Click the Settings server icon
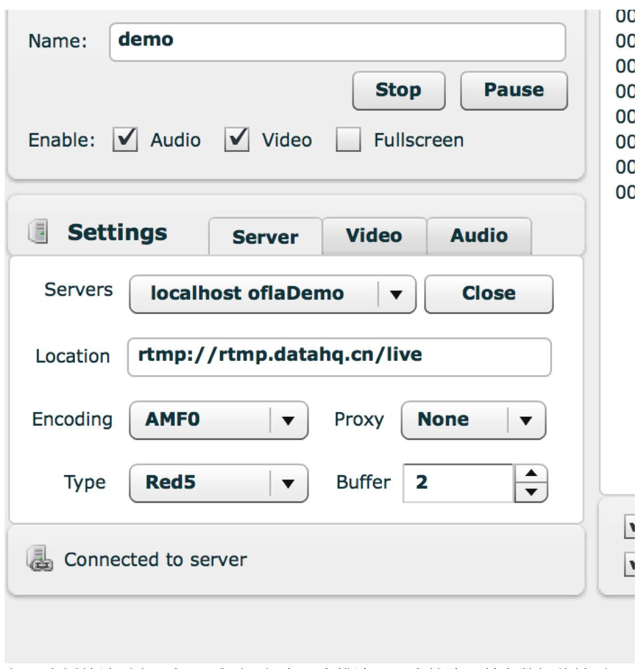 point(38,232)
